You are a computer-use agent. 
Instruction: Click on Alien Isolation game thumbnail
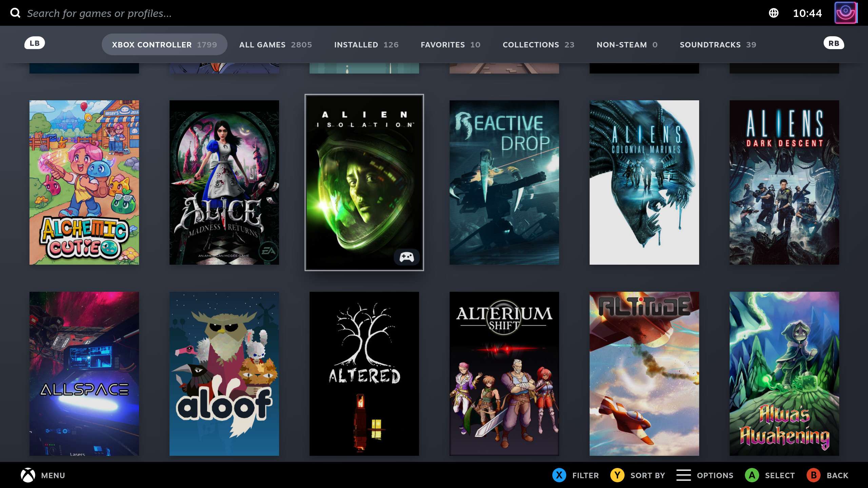point(364,182)
